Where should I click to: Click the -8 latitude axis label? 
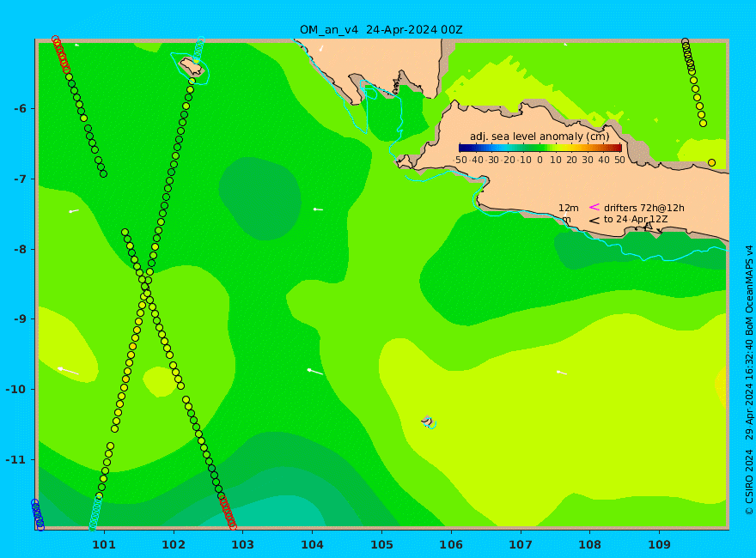(x=21, y=249)
